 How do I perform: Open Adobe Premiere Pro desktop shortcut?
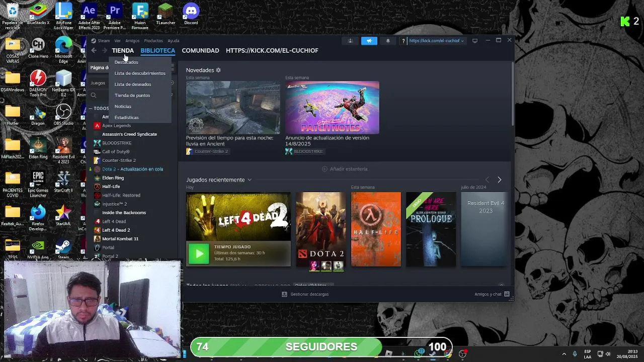tap(115, 16)
